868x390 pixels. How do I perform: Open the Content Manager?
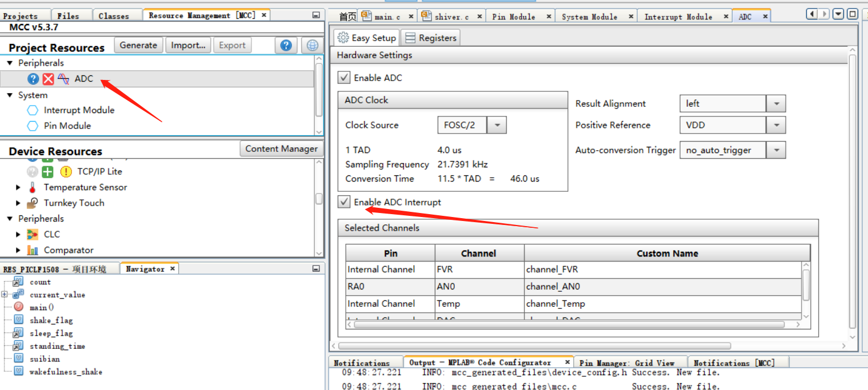(x=281, y=148)
